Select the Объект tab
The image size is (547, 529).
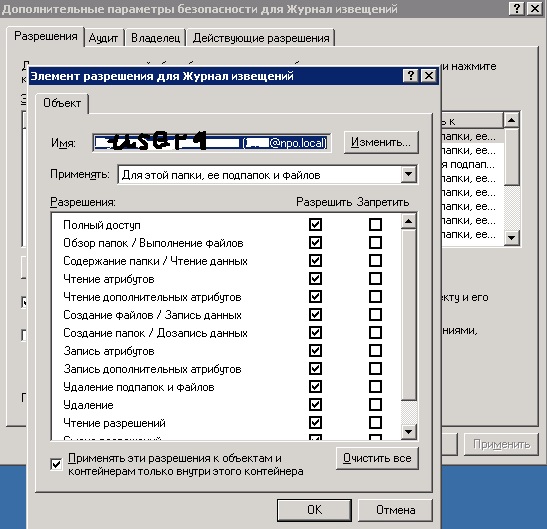pyautogui.click(x=62, y=103)
